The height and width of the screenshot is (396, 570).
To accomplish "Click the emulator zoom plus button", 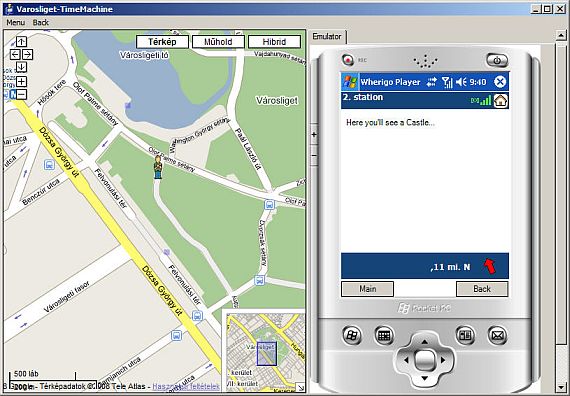I will pos(314,134).
